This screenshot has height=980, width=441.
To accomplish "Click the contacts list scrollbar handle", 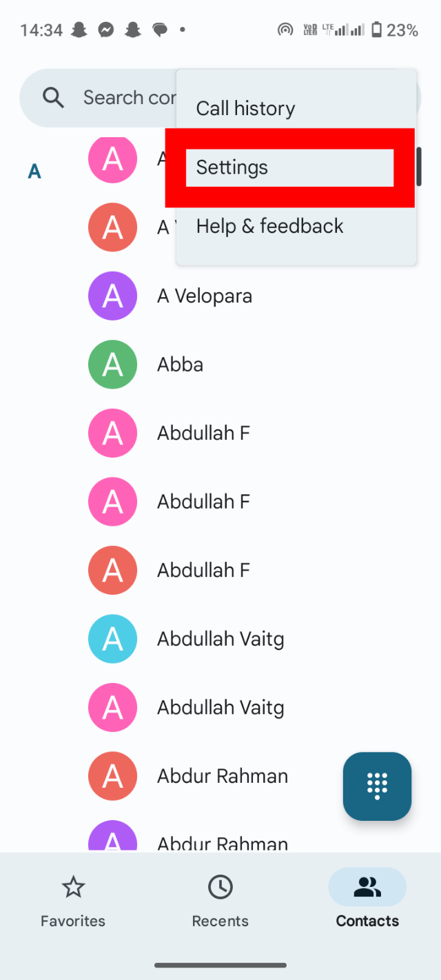I will (x=419, y=167).
